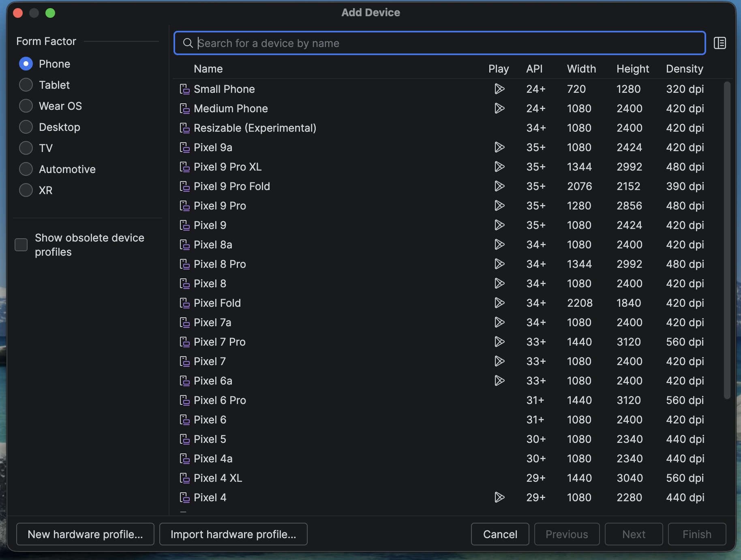Click the device icon beside Pixel 7 Pro
This screenshot has width=741, height=560.
184,342
